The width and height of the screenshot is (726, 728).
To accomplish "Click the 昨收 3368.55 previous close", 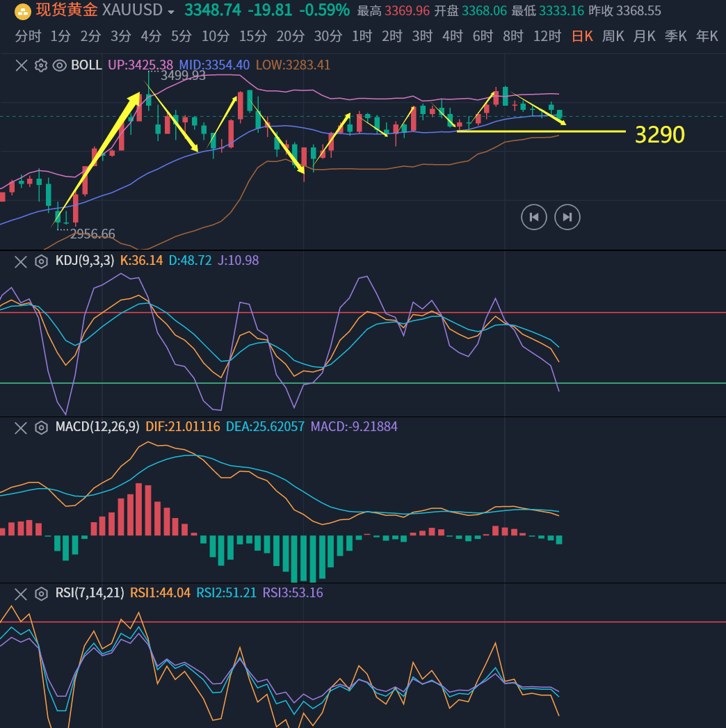I will click(x=624, y=10).
